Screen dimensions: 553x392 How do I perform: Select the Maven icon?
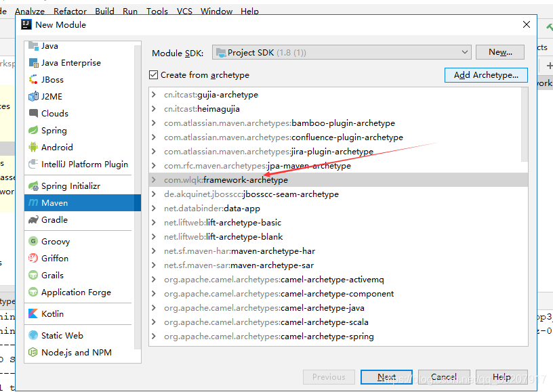[x=33, y=203]
